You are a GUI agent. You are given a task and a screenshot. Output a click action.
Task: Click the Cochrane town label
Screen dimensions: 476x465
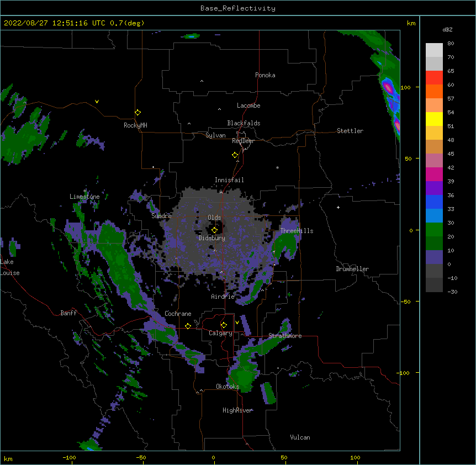click(x=178, y=314)
